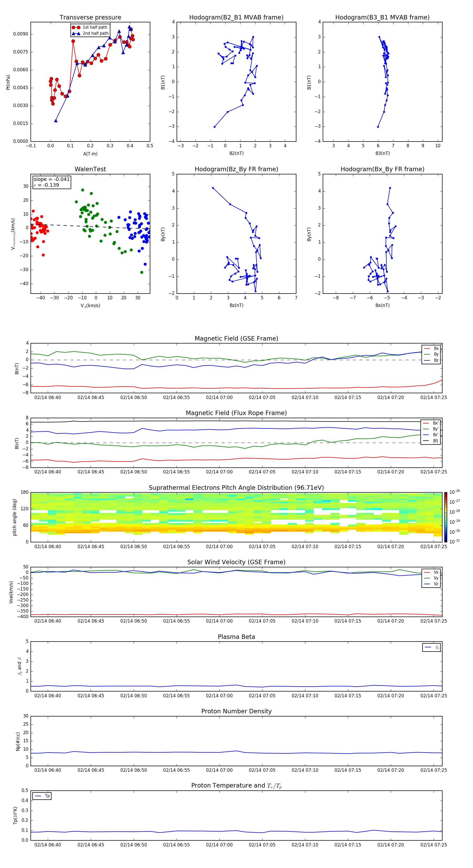Click the 'Suprathermal Electrons Pitch Angle Distribution' title

tap(236, 488)
